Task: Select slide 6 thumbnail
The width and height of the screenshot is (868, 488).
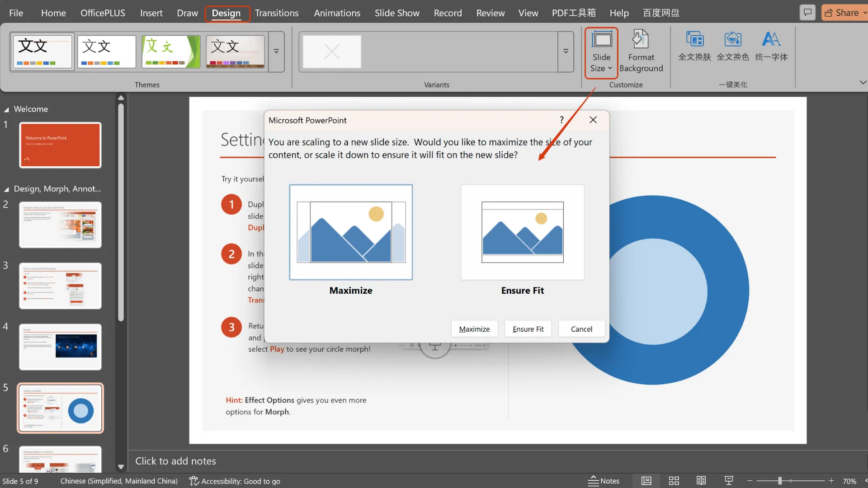Action: coord(60,459)
